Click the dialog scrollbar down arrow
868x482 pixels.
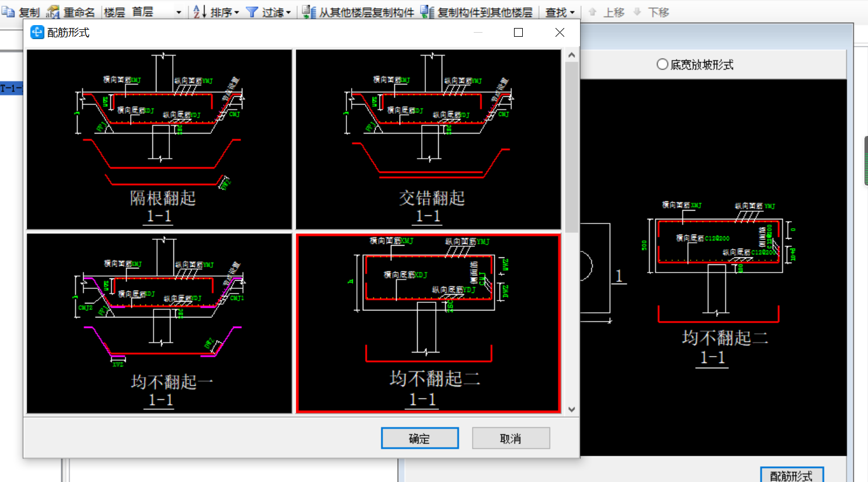[x=571, y=409]
